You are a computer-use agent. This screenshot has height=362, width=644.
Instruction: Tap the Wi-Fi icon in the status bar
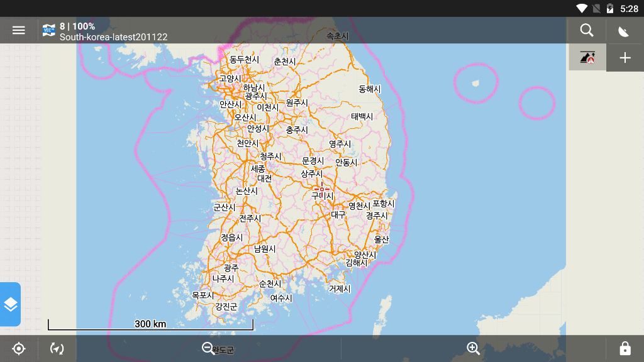[582, 8]
